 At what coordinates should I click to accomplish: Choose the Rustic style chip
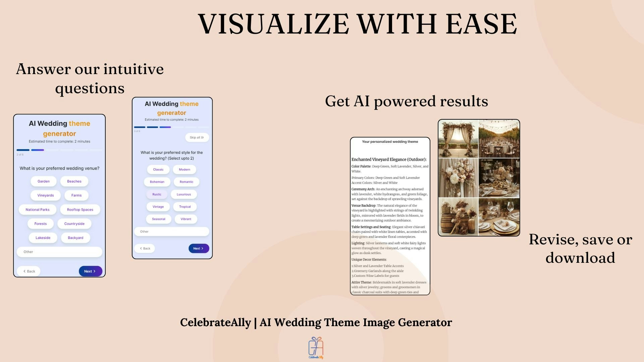click(x=157, y=194)
